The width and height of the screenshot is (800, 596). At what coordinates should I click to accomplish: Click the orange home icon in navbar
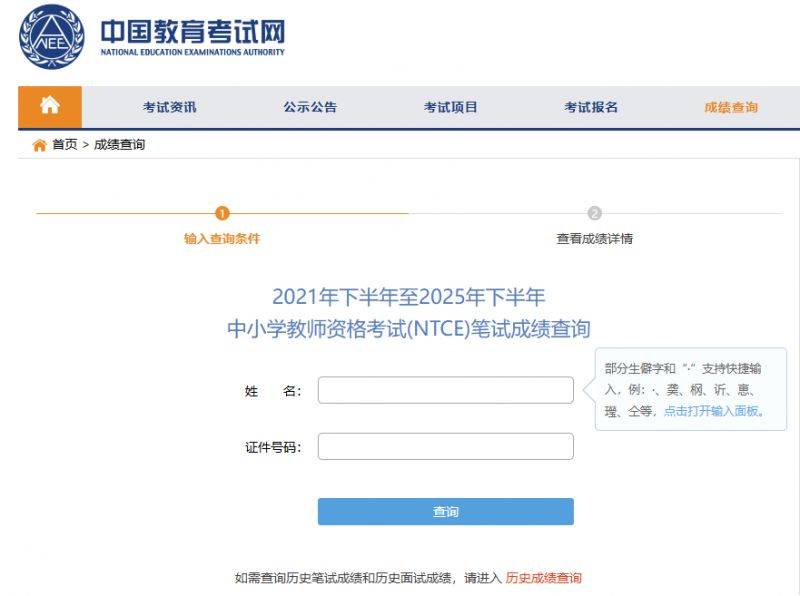click(x=50, y=106)
